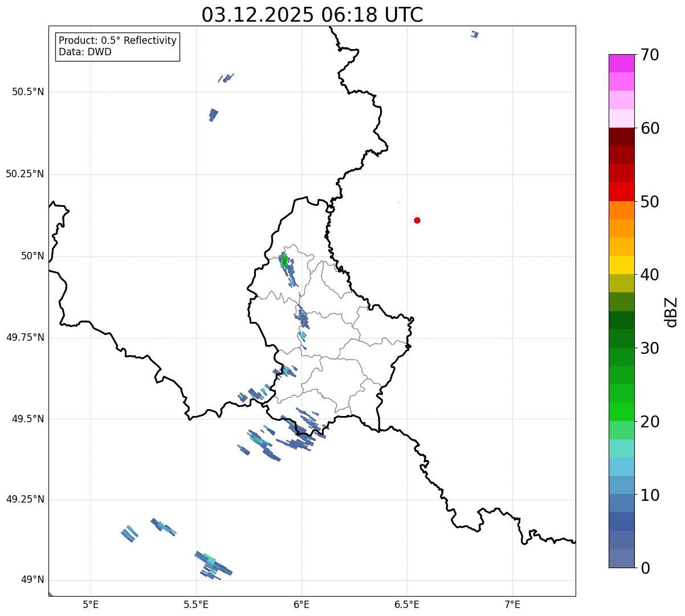Click the red station marker dot

point(417,220)
